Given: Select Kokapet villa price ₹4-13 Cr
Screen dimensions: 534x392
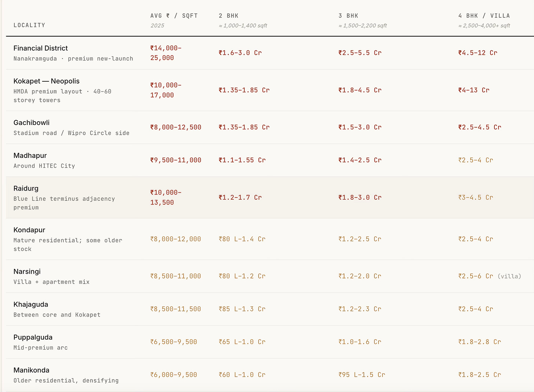Looking at the screenshot, I should tap(474, 90).
